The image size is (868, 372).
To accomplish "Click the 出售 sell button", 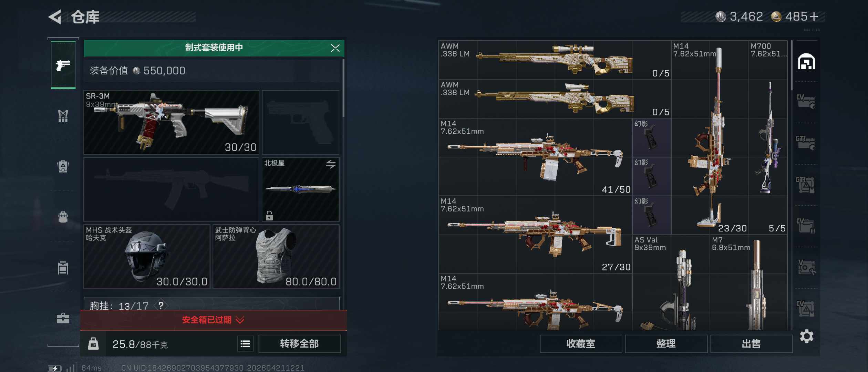I will [751, 344].
